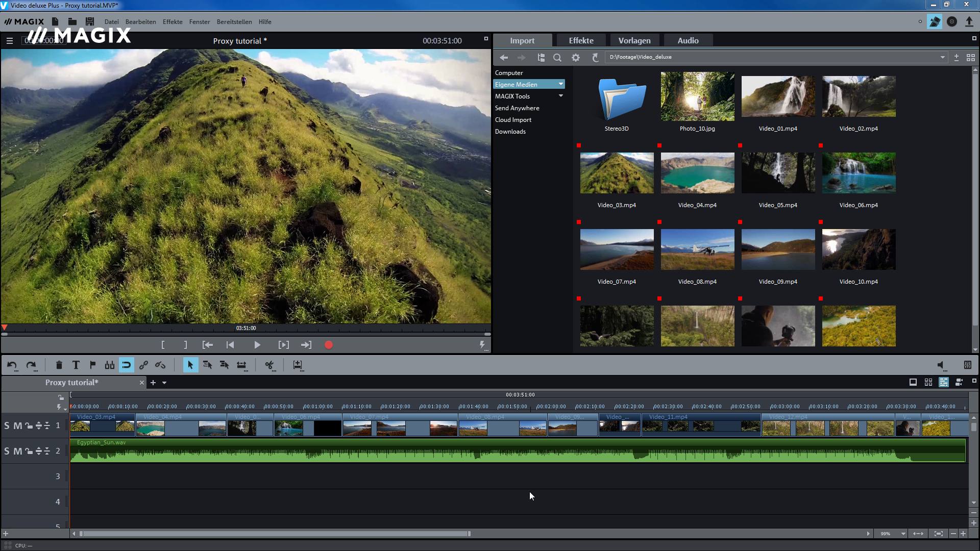Switch to the Effekte tab
Image resolution: width=980 pixels, height=551 pixels.
pos(581,40)
